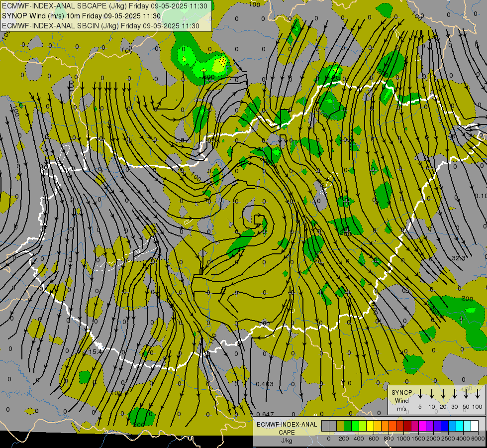Viewport: 487px width, 448px height.
Task: Pick the orange swatch before 800
Action: click(x=385, y=426)
